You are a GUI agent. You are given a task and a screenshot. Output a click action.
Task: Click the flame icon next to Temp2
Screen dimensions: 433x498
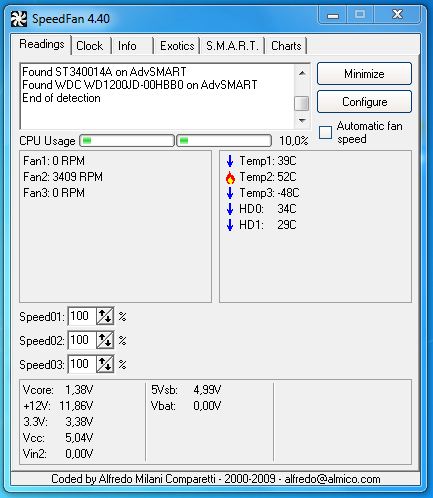click(230, 177)
